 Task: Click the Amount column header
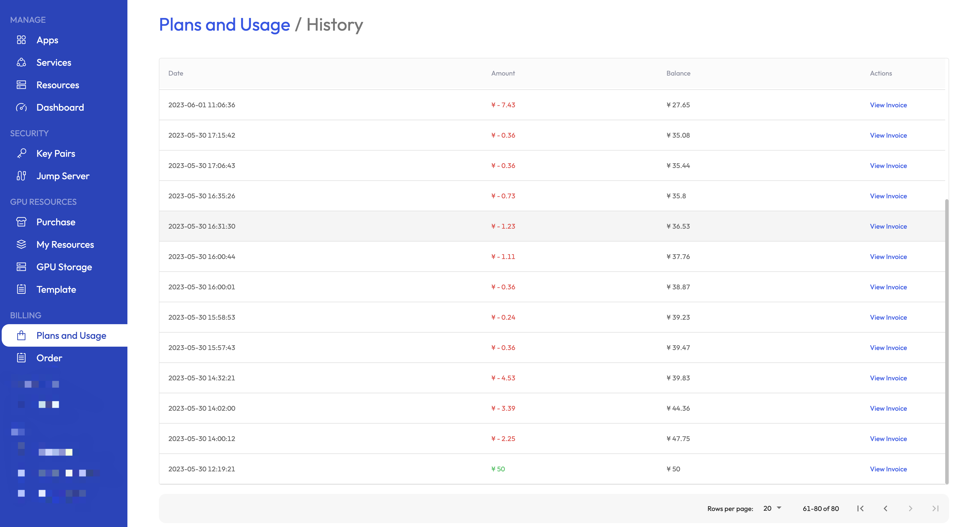[503, 74]
